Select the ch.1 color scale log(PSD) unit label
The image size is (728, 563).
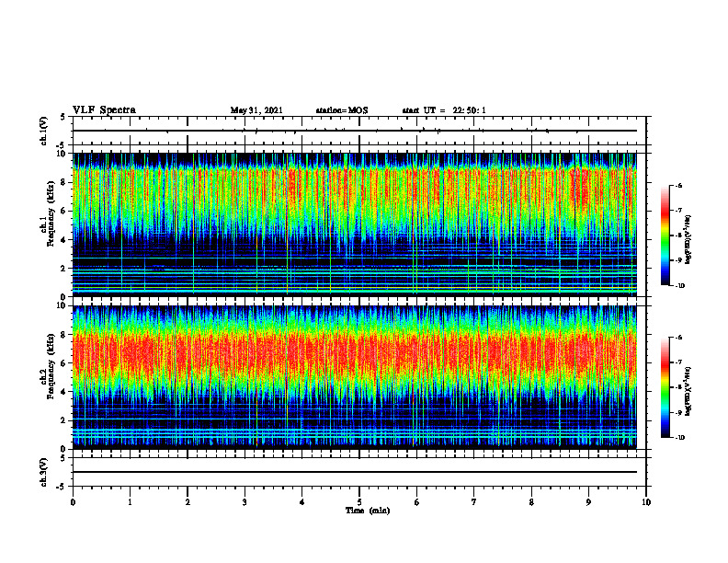688,239
